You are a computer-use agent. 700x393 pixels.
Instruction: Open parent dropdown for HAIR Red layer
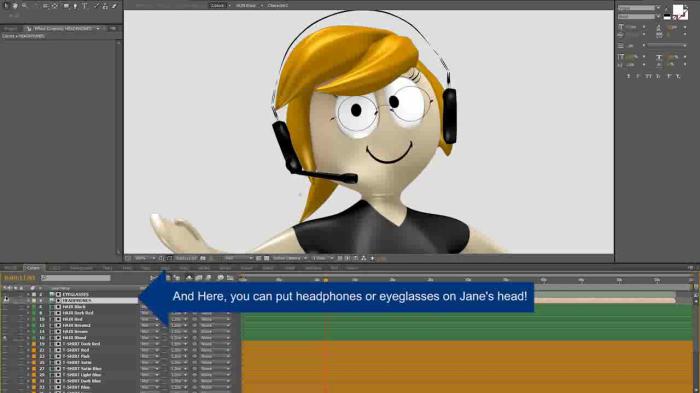pos(215,319)
